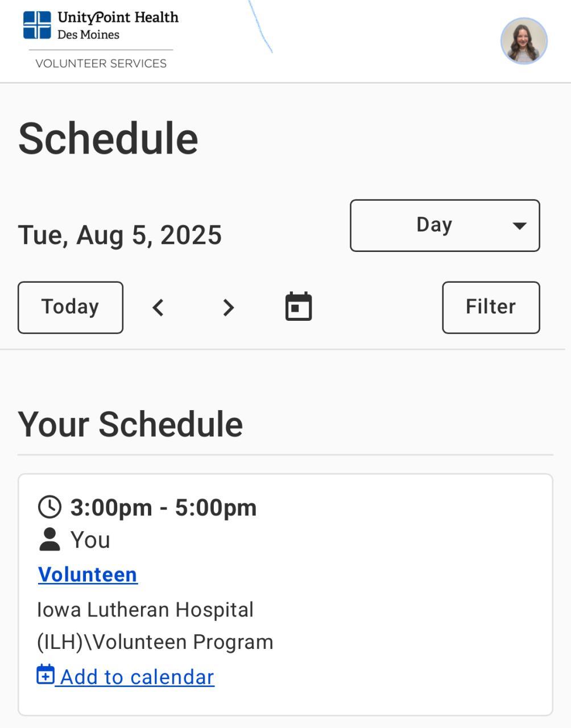571x728 pixels.
Task: Click the clock icon beside shift time
Action: [49, 507]
